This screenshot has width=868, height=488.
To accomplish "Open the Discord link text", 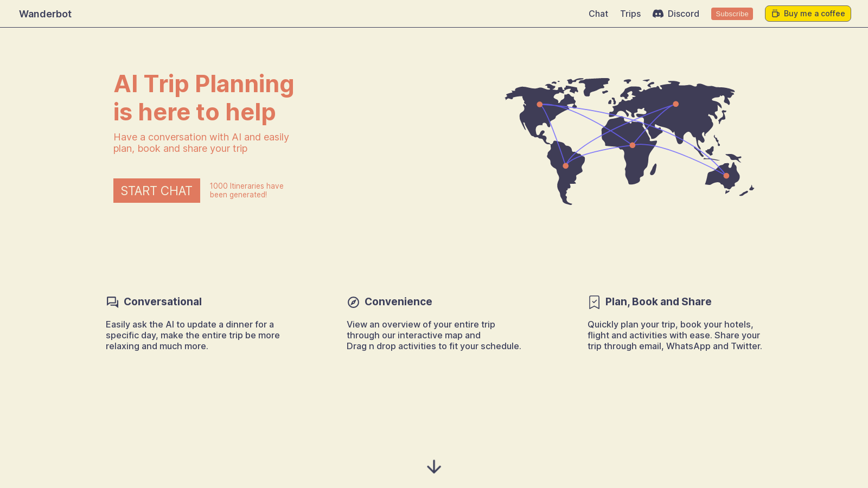I will coord(683,14).
